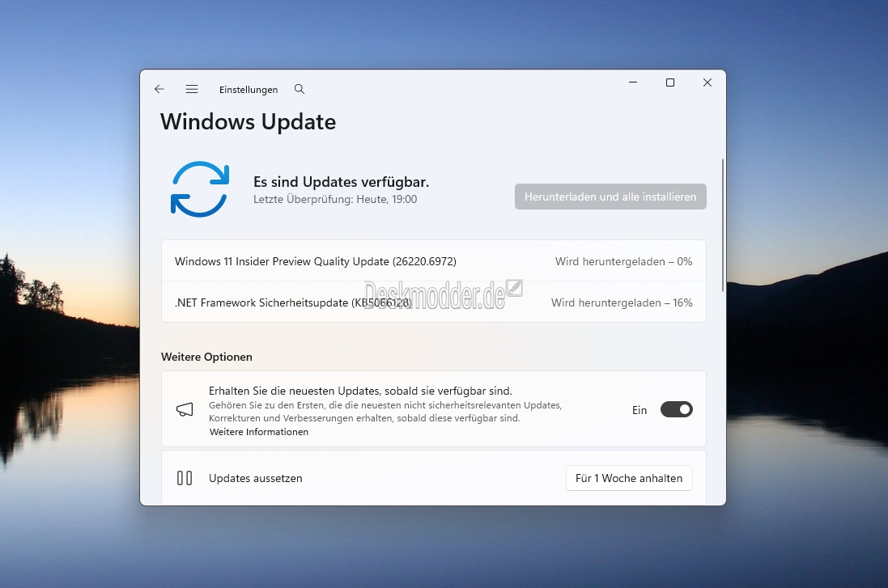The image size is (888, 588).
Task: Disable the newest updates toggle switch
Action: pyautogui.click(x=676, y=410)
